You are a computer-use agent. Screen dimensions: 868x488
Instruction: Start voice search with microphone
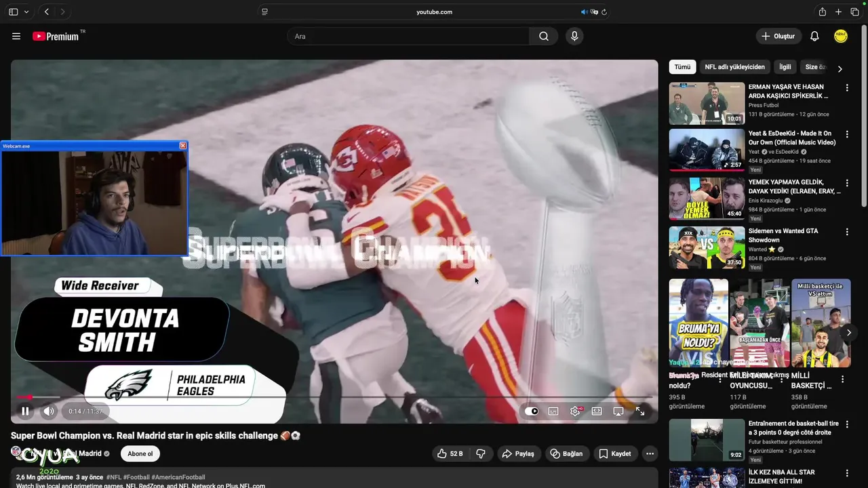pyautogui.click(x=574, y=36)
